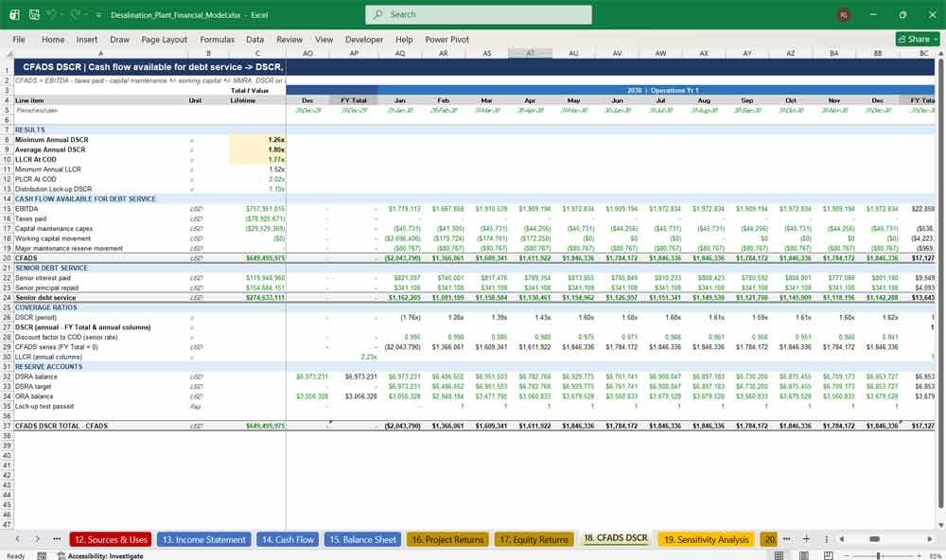The image size is (946, 560).
Task: Open the Help ribbon tab
Action: pos(404,39)
